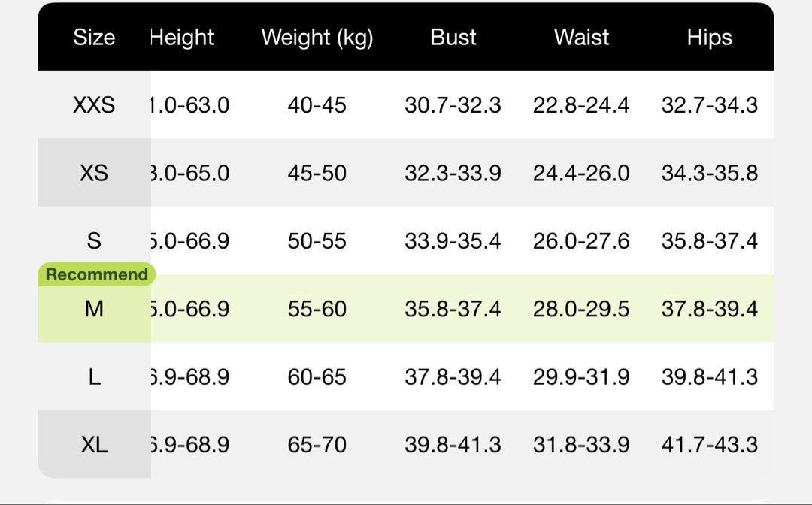Select the XL size label
Viewport: 812px width, 505px height.
tap(94, 444)
